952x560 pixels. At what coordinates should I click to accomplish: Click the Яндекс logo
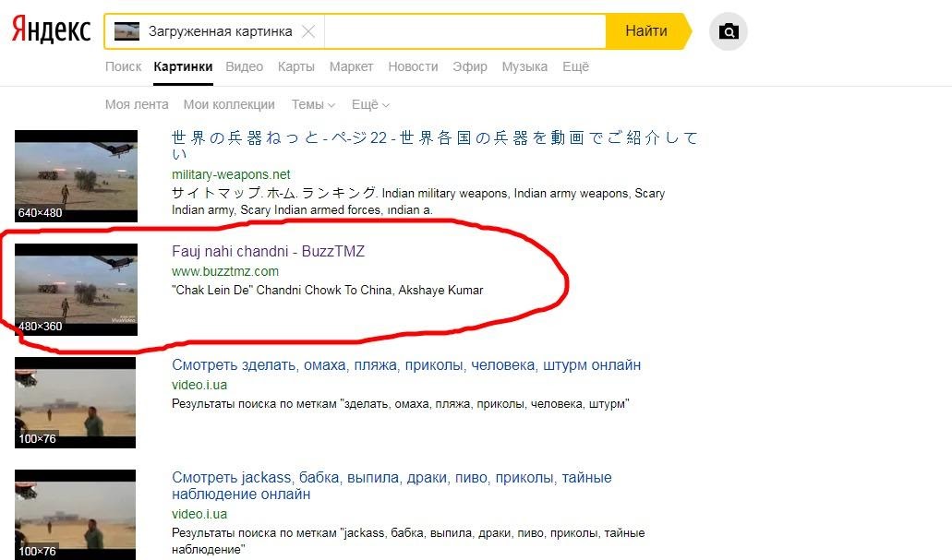51,30
